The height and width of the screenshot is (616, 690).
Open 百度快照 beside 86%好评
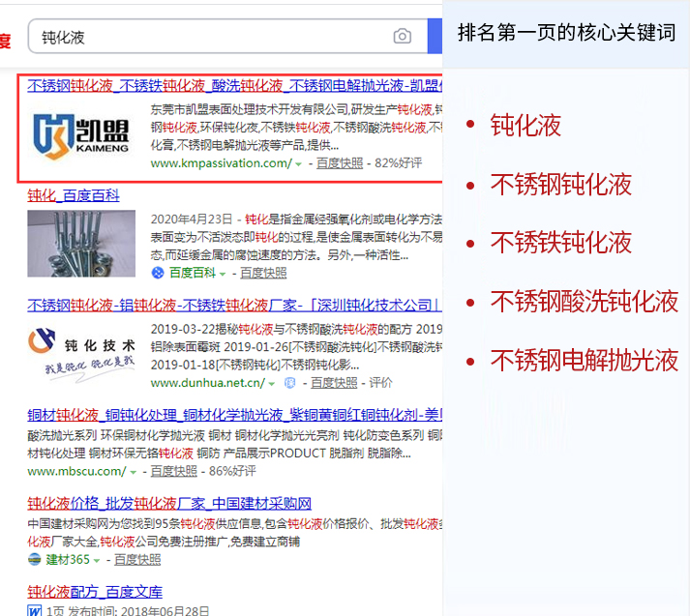174,471
